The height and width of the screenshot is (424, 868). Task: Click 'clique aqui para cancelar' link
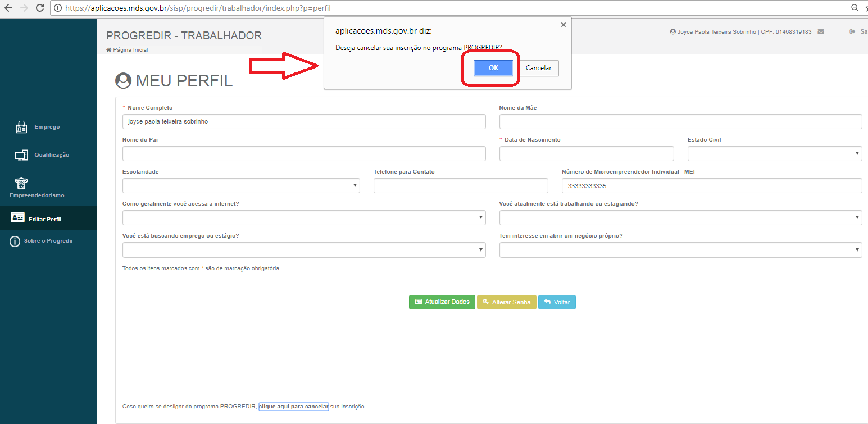coord(293,406)
